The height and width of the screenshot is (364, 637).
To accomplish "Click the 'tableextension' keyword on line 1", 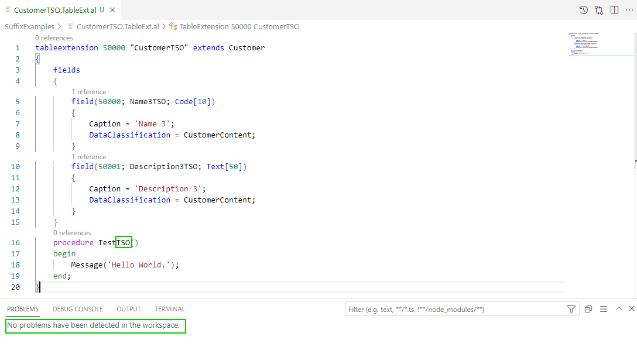I will 67,47.
